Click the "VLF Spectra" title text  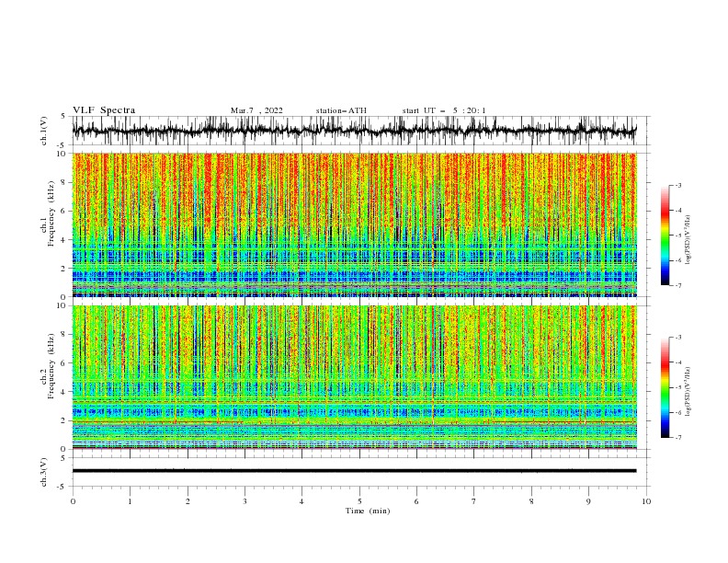coord(104,110)
